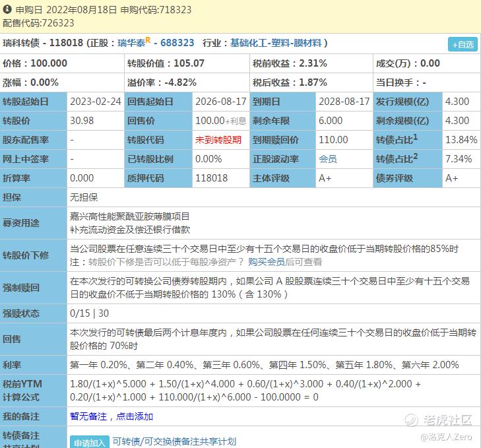Open stock code link 688323
This screenshot has height=448, width=481.
[177, 43]
